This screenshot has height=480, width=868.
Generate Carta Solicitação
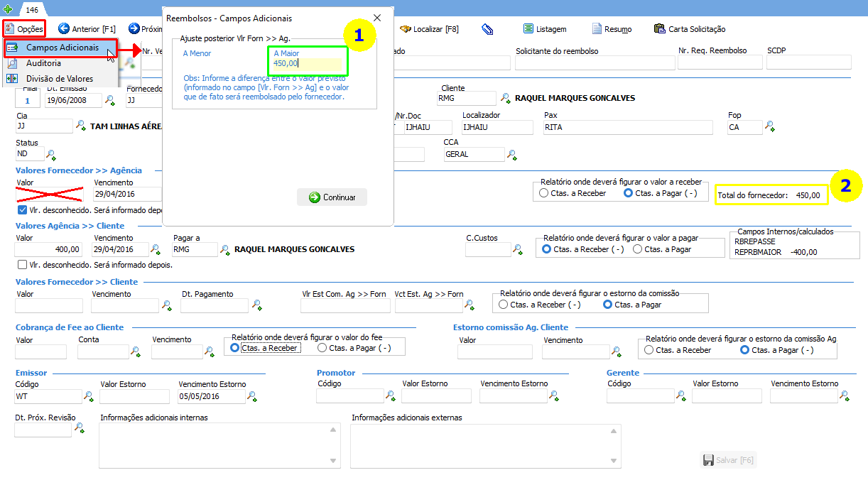[690, 29]
